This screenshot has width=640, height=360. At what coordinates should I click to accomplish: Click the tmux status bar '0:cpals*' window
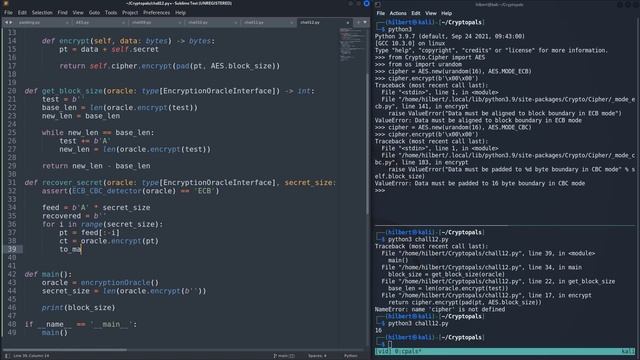[407, 351]
